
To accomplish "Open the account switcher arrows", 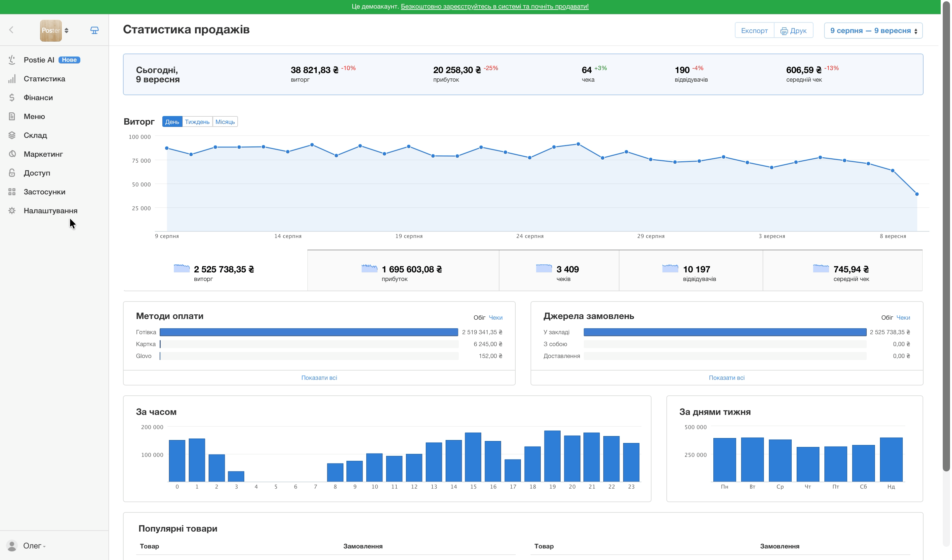I will point(66,31).
